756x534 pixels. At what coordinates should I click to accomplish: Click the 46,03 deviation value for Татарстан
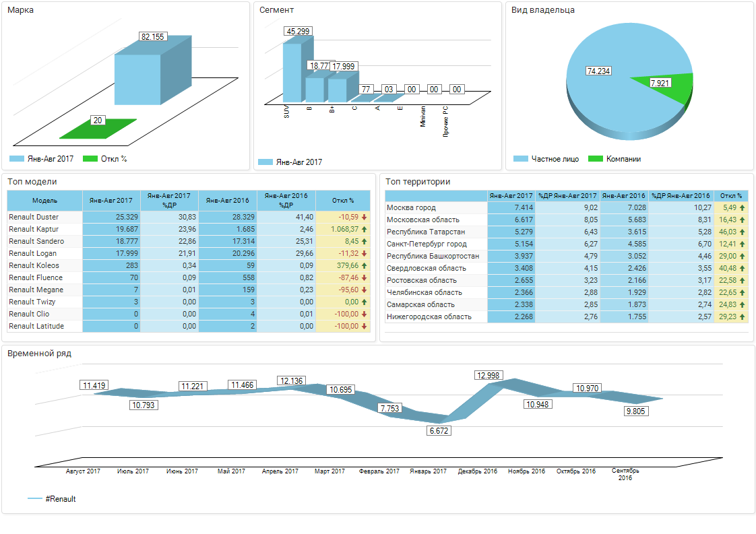pyautogui.click(x=728, y=232)
